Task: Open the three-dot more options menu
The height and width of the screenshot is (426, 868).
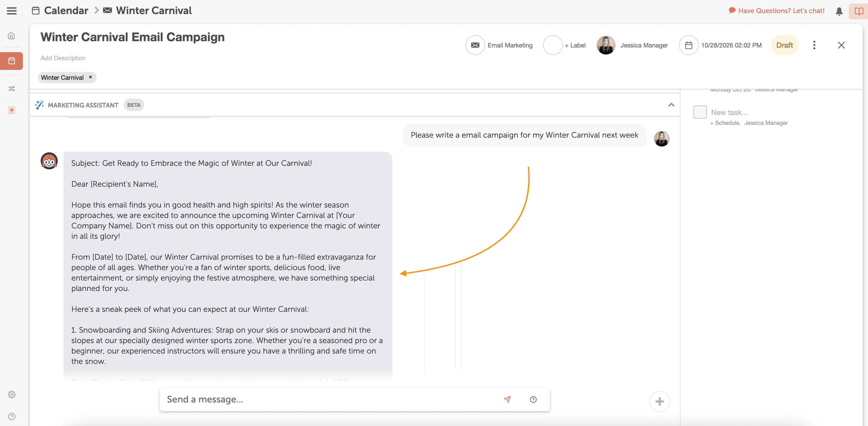Action: [x=814, y=45]
